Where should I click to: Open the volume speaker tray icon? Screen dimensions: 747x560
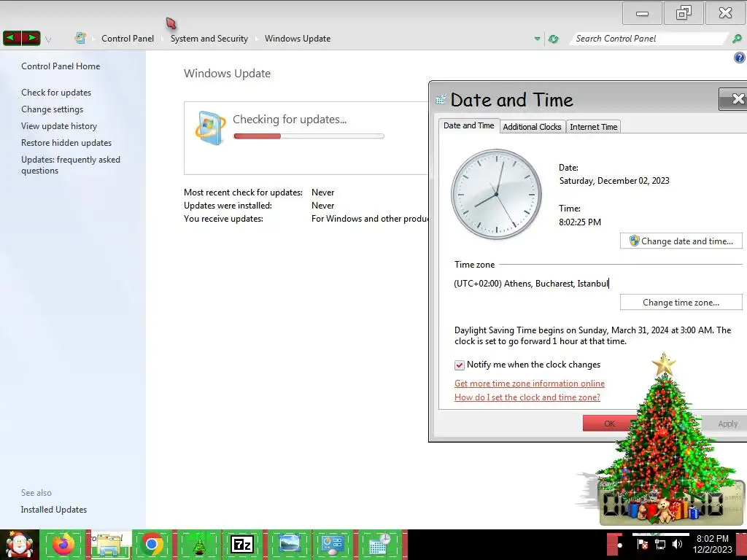[x=677, y=544]
